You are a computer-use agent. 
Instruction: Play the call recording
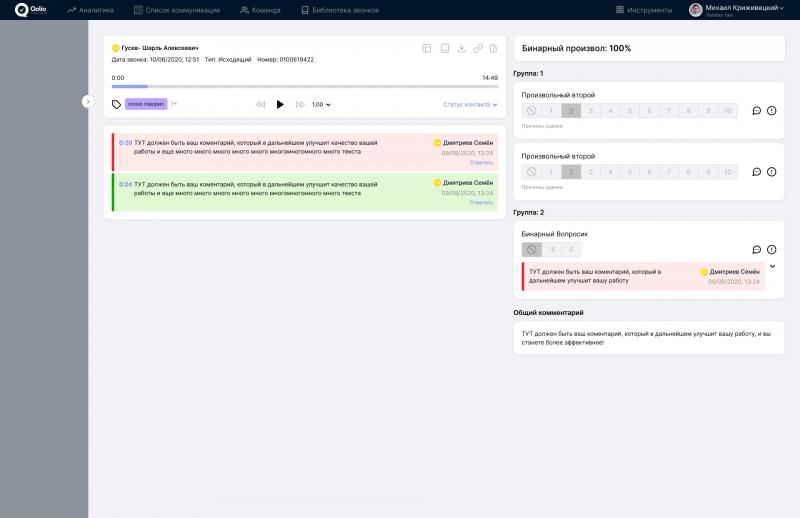pos(280,104)
